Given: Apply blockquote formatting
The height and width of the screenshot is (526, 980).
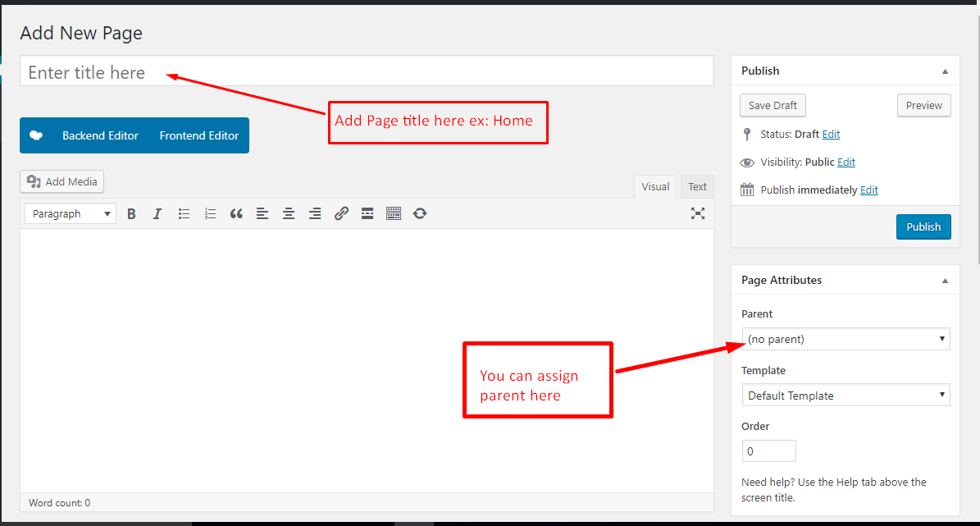Looking at the screenshot, I should 236,213.
